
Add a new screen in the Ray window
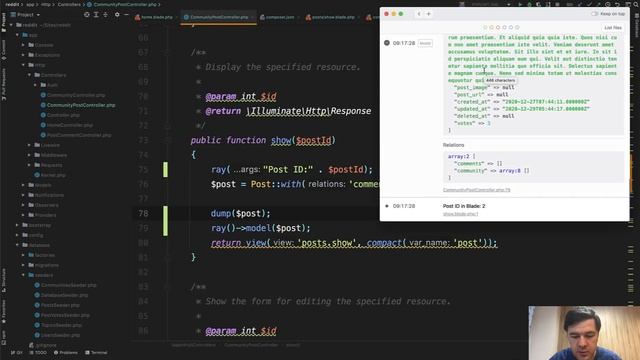pos(429,14)
